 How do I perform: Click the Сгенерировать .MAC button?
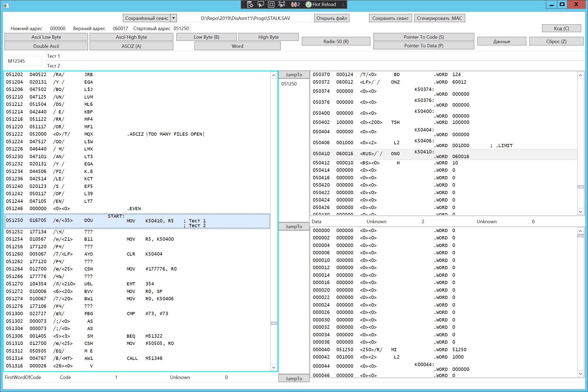coord(439,18)
